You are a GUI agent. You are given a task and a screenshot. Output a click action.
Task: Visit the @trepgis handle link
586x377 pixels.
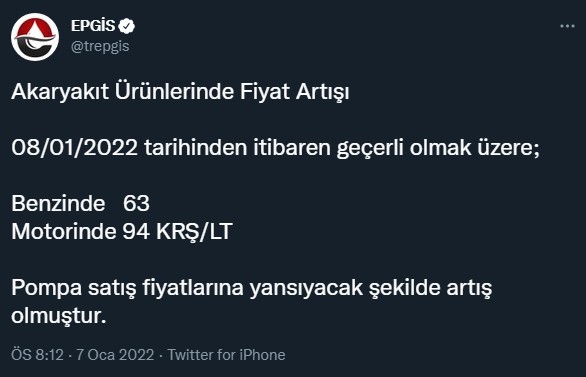(100, 46)
